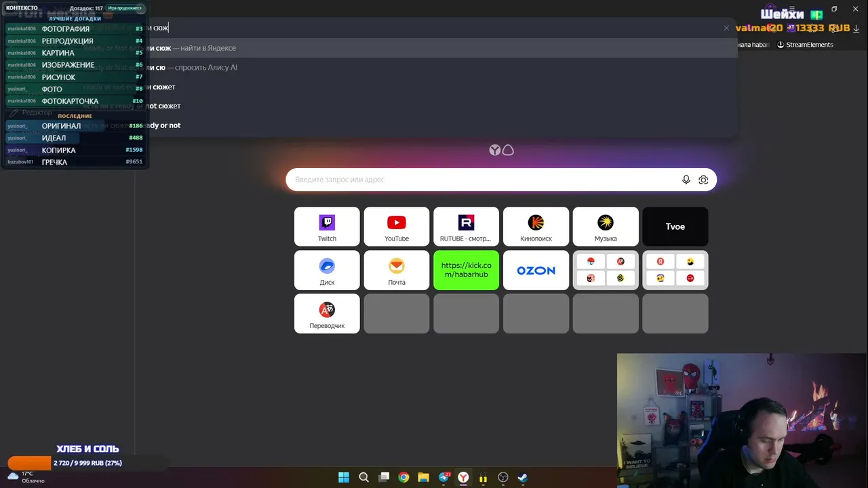The width and height of the screenshot is (868, 488).
Task: Open the green kick.com/habarhub tile
Action: click(x=466, y=270)
